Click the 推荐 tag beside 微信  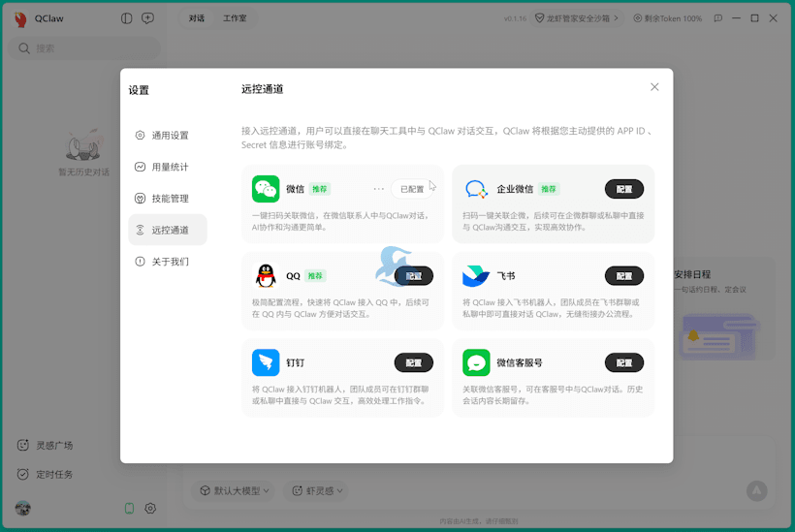319,189
